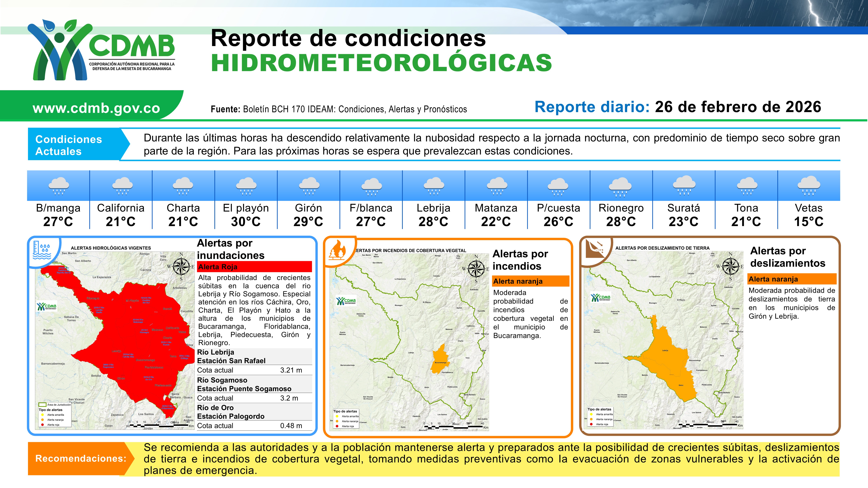Image resolution: width=868 pixels, height=488 pixels.
Task: Click the Condiciones Actuales label
Action: pos(69,145)
